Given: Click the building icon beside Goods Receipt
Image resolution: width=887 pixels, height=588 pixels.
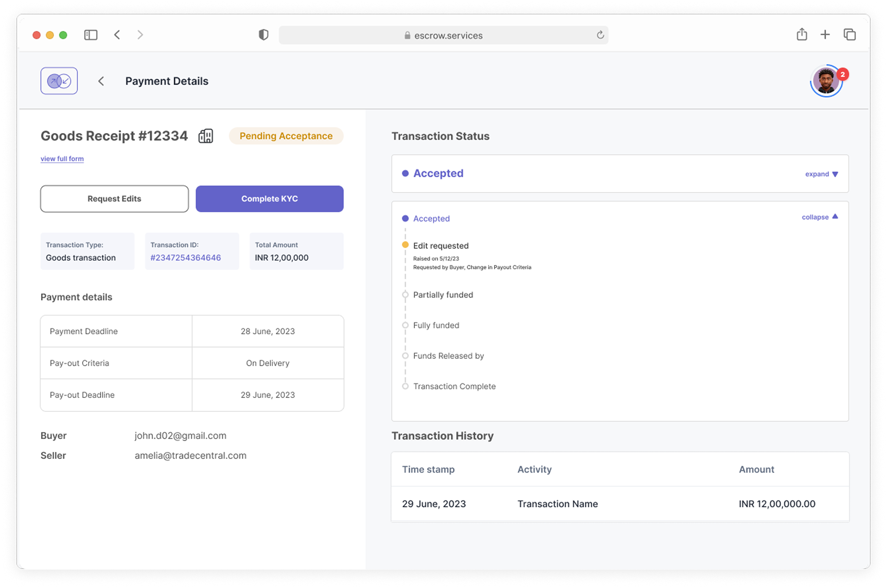Looking at the screenshot, I should tap(205, 136).
